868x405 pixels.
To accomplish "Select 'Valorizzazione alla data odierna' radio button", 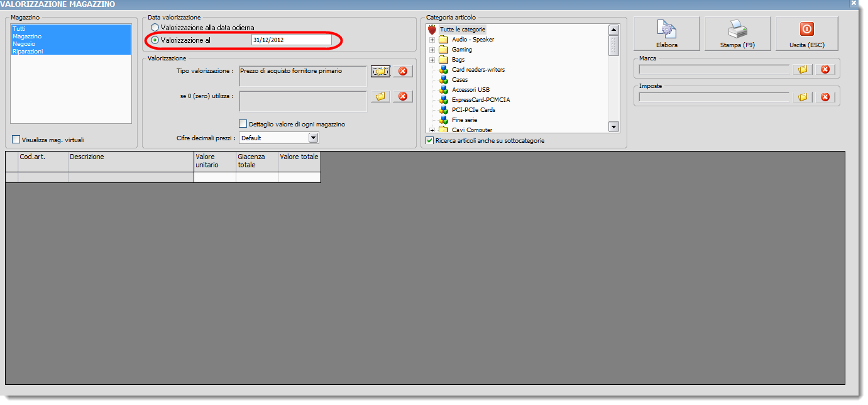I will [x=155, y=28].
